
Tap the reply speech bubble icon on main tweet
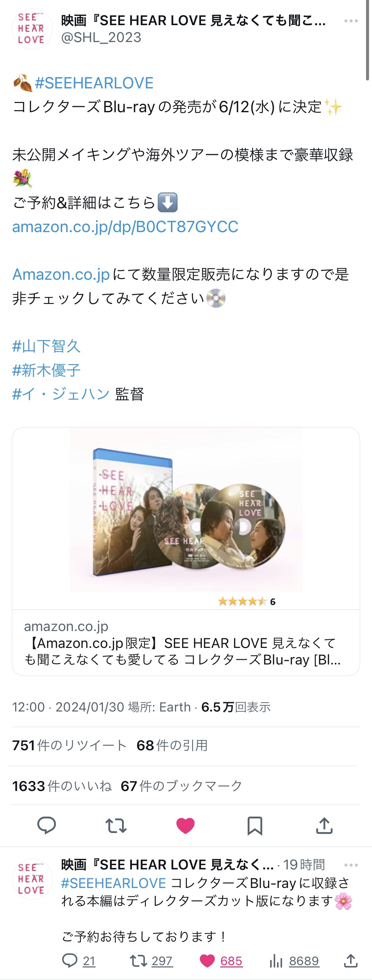click(46, 825)
